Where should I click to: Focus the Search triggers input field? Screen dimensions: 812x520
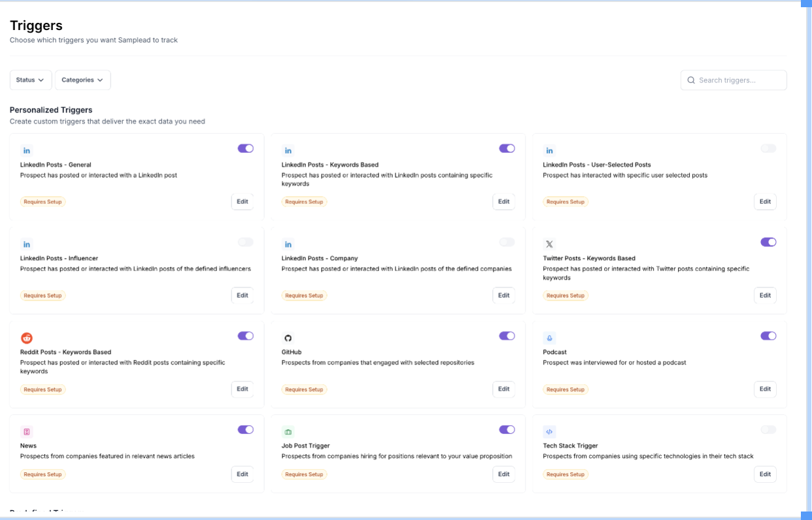coord(734,80)
